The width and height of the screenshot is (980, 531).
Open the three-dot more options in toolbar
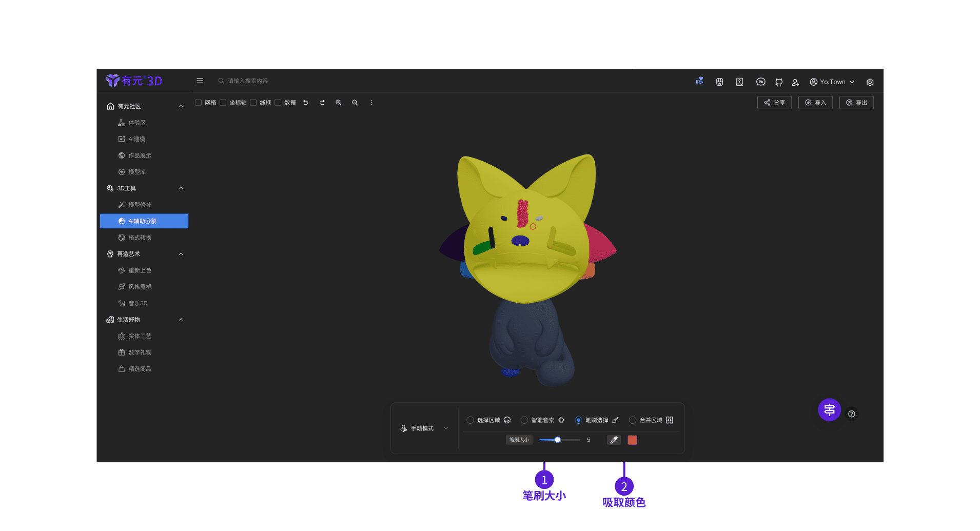[x=371, y=103]
